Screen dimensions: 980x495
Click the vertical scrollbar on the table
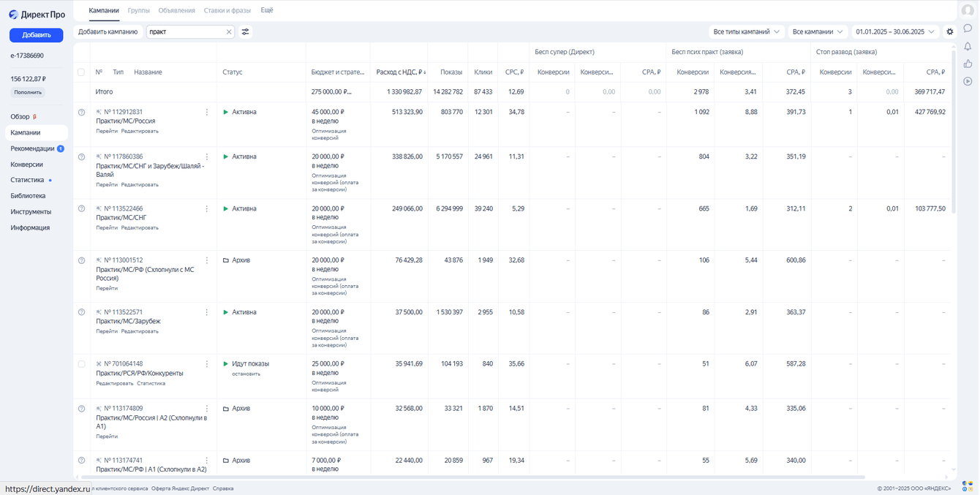(954, 132)
